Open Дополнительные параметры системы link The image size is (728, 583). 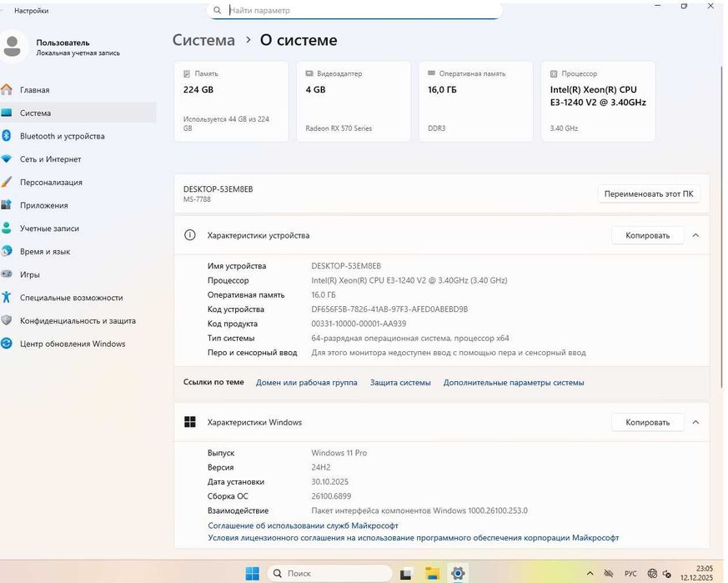(514, 382)
